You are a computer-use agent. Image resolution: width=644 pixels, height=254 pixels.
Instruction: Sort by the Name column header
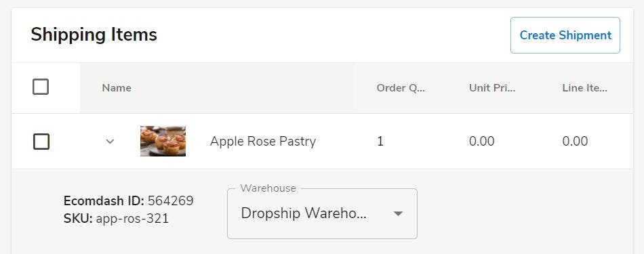tap(117, 88)
